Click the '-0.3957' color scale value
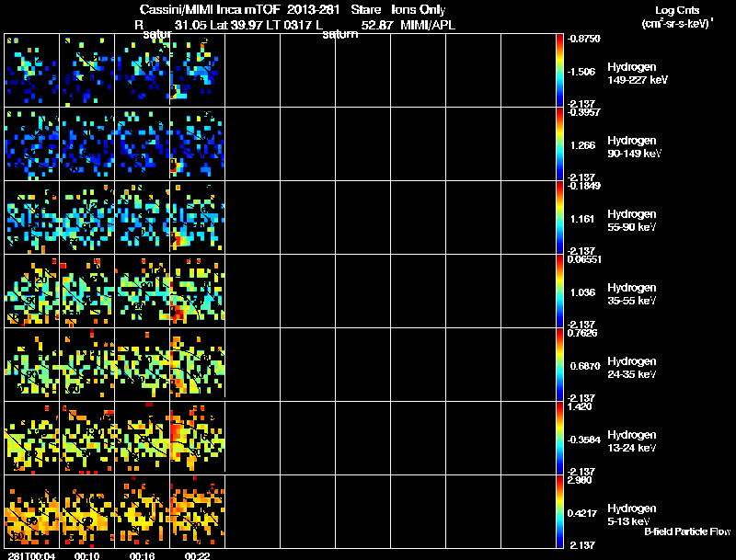Image resolution: width=736 pixels, height=560 pixels. [583, 112]
